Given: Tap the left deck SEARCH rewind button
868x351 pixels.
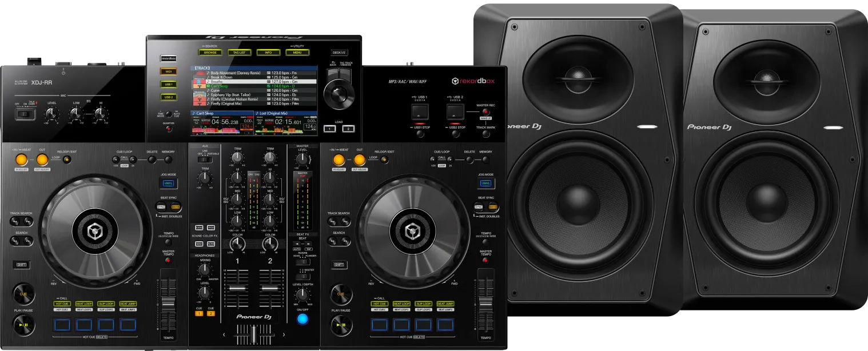Looking at the screenshot, I should click(x=14, y=241).
